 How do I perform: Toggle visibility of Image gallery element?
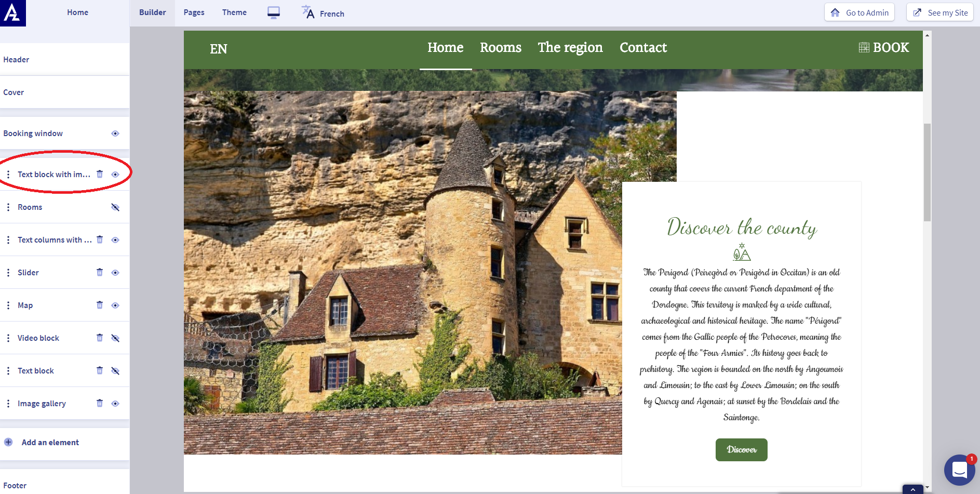point(115,404)
